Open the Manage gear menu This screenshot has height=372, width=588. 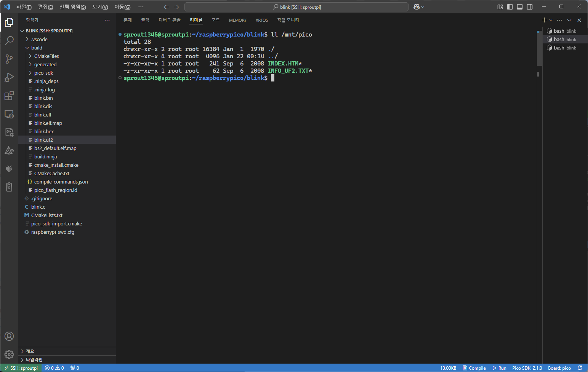point(9,354)
